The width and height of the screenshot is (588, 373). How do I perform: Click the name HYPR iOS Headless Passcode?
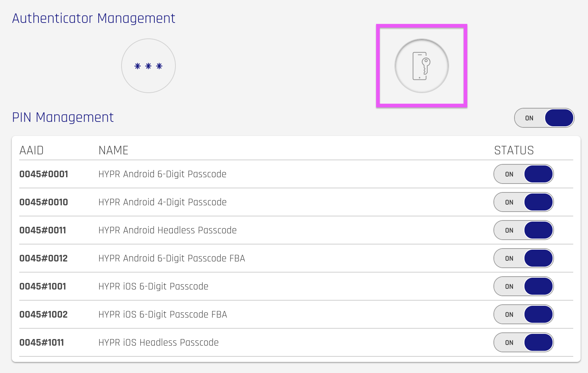(x=158, y=342)
